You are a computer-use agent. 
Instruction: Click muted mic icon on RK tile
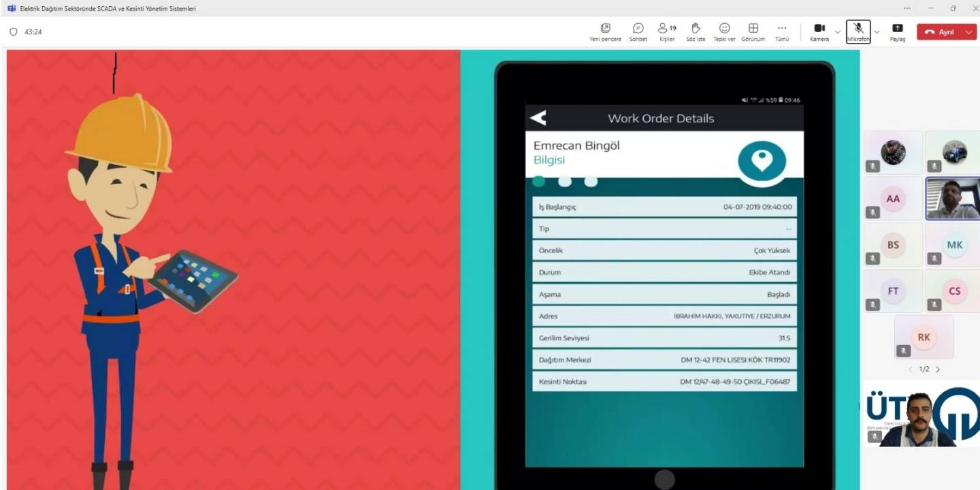[x=903, y=351]
